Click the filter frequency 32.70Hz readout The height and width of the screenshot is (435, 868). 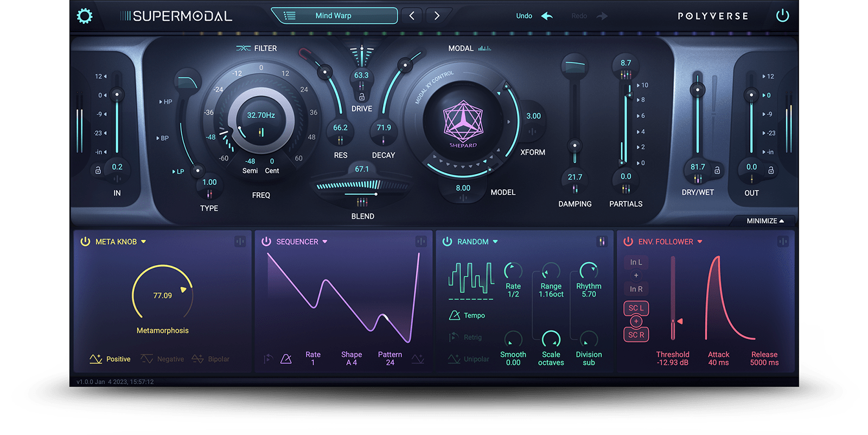[x=261, y=115]
